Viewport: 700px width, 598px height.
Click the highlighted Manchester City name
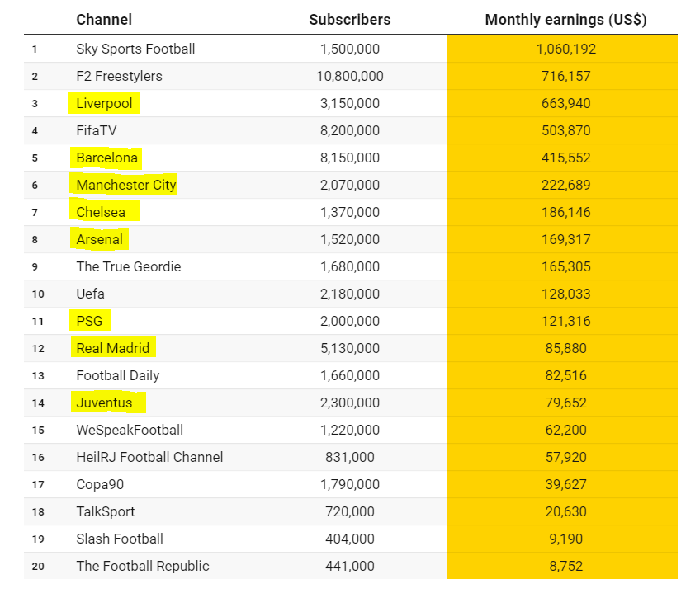126,185
